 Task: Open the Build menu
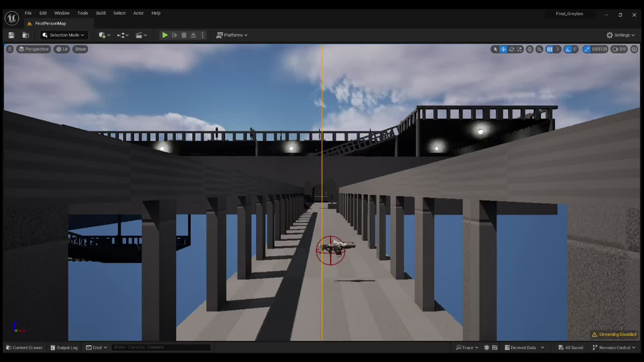point(101,13)
